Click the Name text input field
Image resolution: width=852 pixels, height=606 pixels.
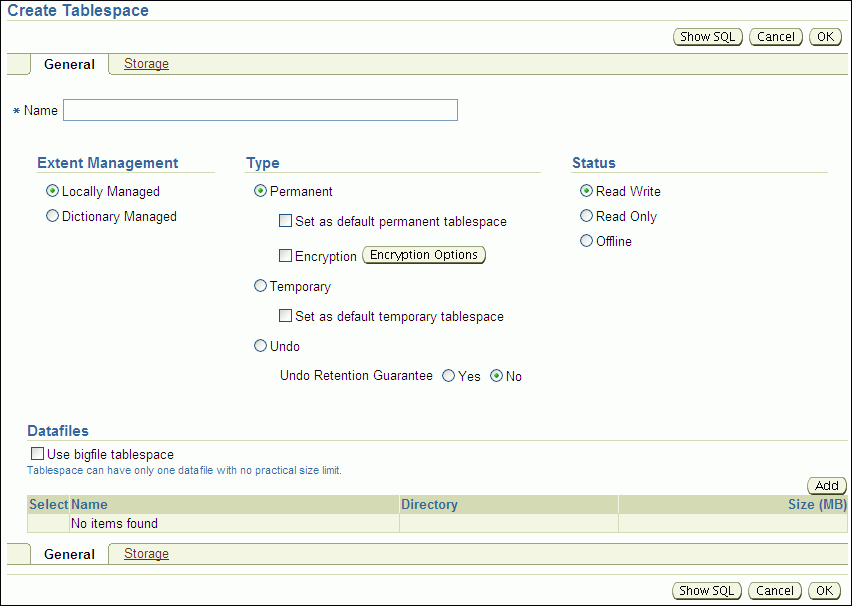pos(260,110)
